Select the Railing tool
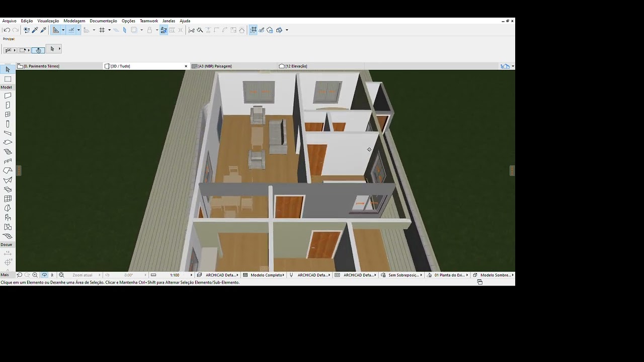The width and height of the screenshot is (644, 362). pos(8,161)
